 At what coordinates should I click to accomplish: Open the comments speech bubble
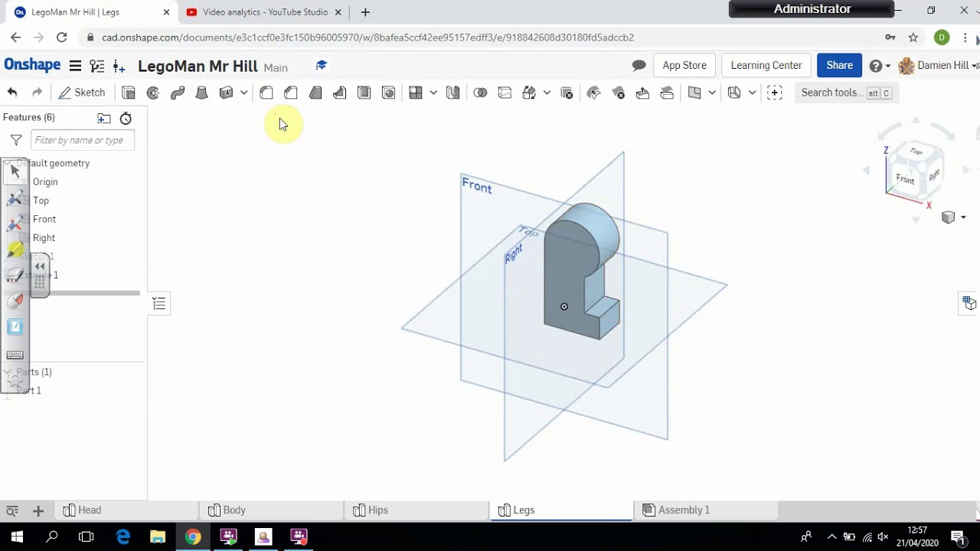pos(639,66)
